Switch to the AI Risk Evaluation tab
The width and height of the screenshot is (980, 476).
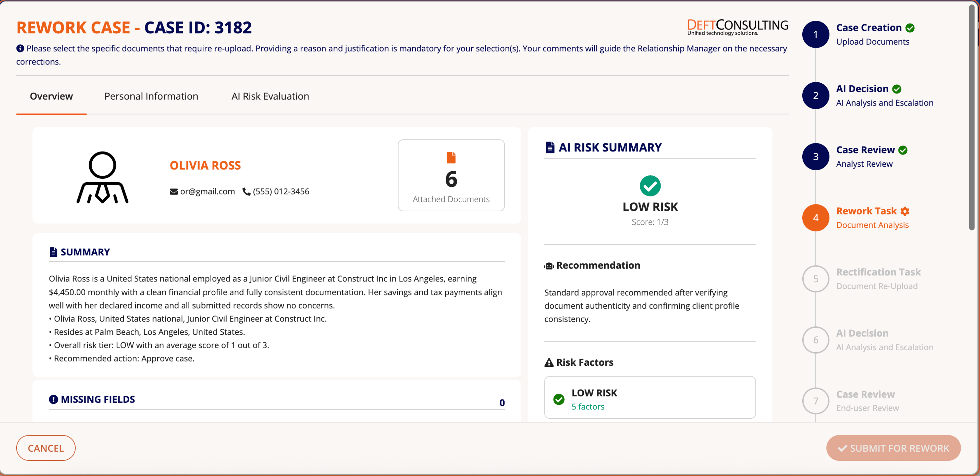270,96
